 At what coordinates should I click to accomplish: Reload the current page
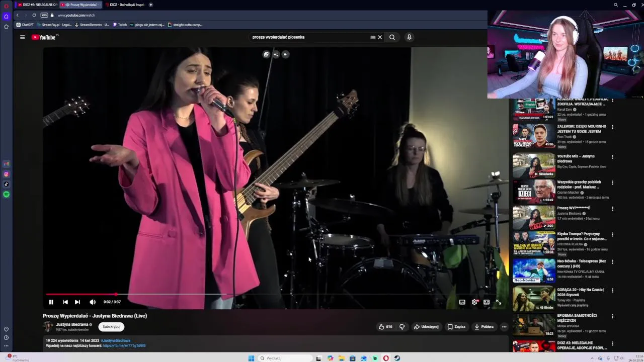pyautogui.click(x=34, y=15)
